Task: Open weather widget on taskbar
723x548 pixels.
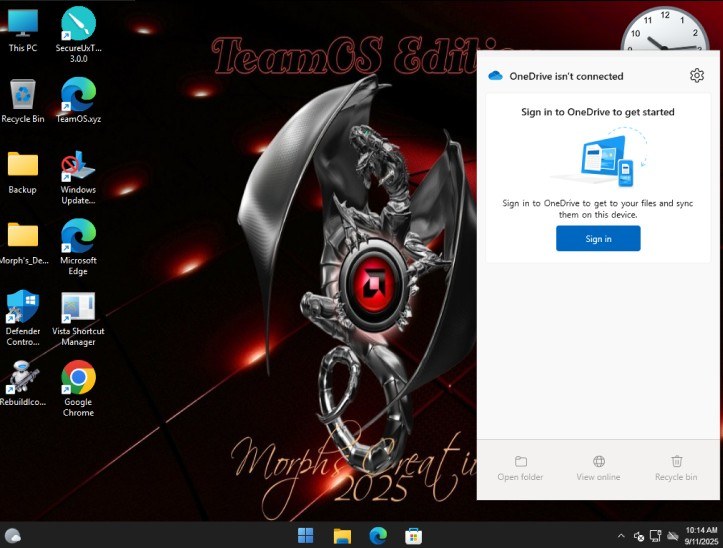Action: (x=13, y=536)
